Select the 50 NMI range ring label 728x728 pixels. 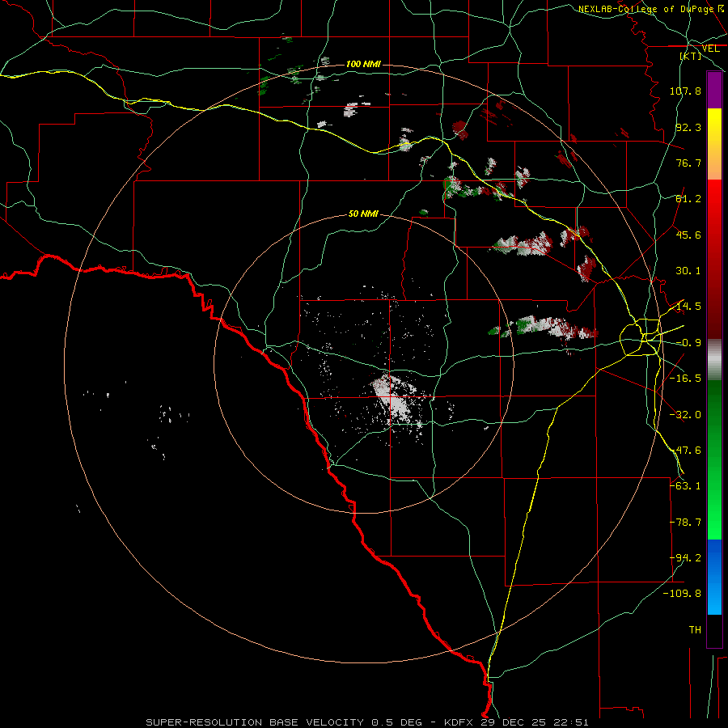pyautogui.click(x=363, y=214)
